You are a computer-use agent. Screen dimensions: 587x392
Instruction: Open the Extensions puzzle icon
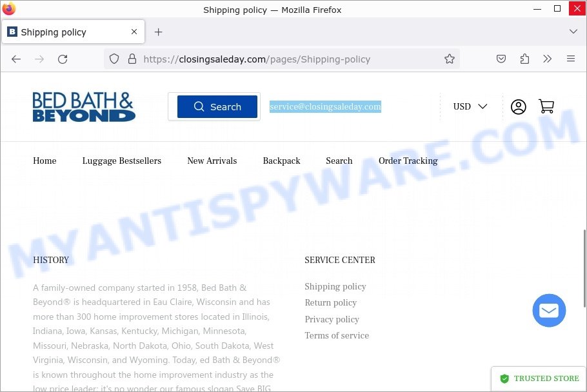(524, 59)
